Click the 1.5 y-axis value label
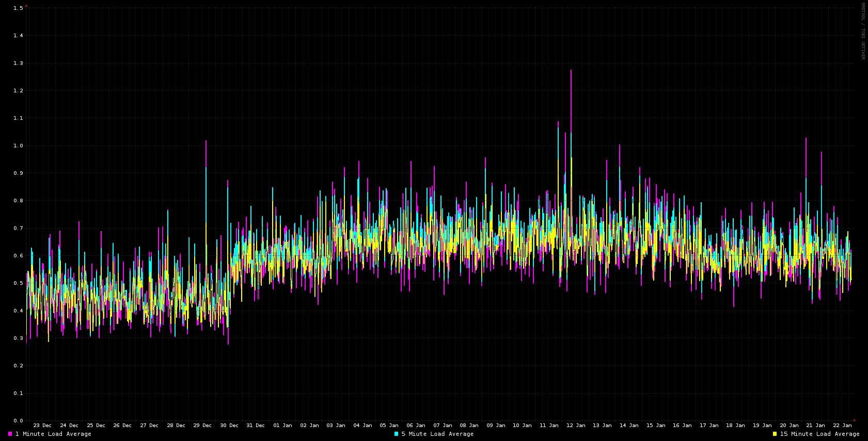Viewport: 868px width, 441px height. coord(18,8)
